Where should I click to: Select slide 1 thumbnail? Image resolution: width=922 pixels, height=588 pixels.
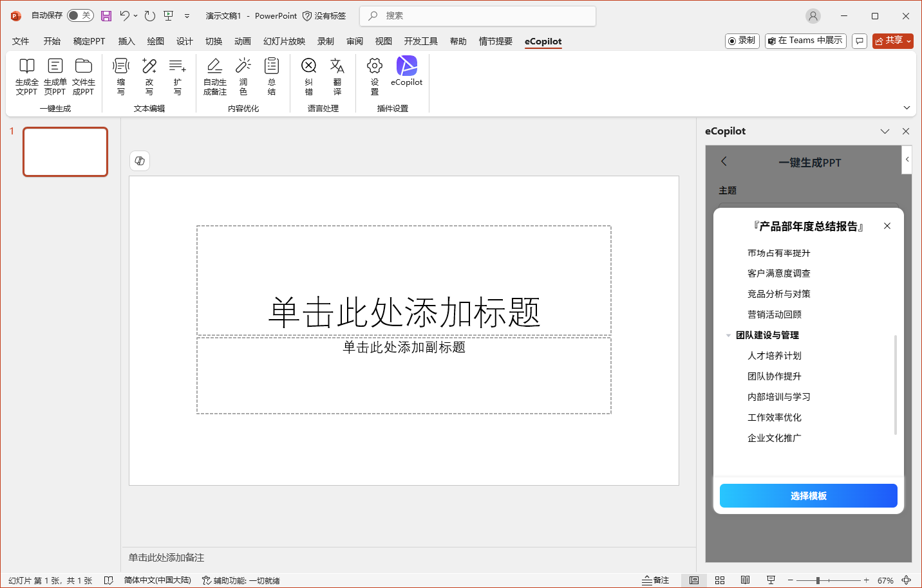pyautogui.click(x=65, y=152)
